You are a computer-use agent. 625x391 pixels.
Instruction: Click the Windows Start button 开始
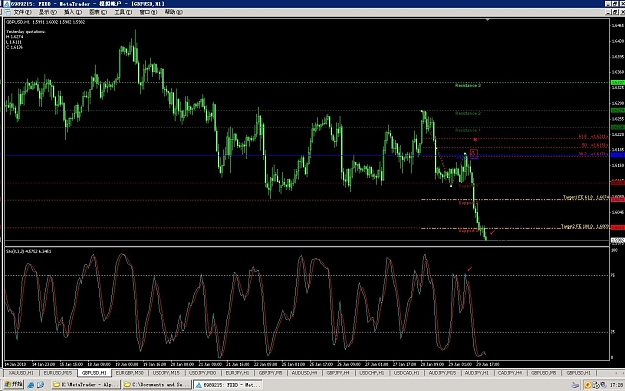pyautogui.click(x=13, y=385)
